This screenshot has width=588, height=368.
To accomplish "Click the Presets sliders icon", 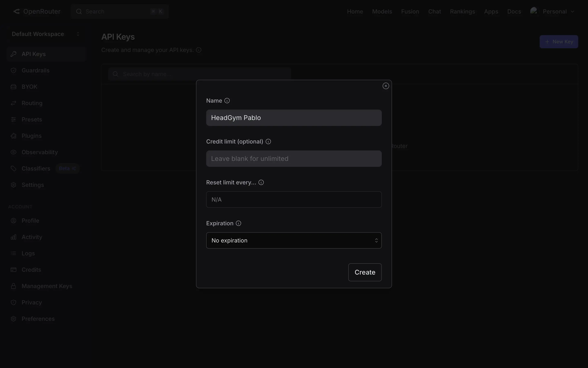I will (x=14, y=120).
